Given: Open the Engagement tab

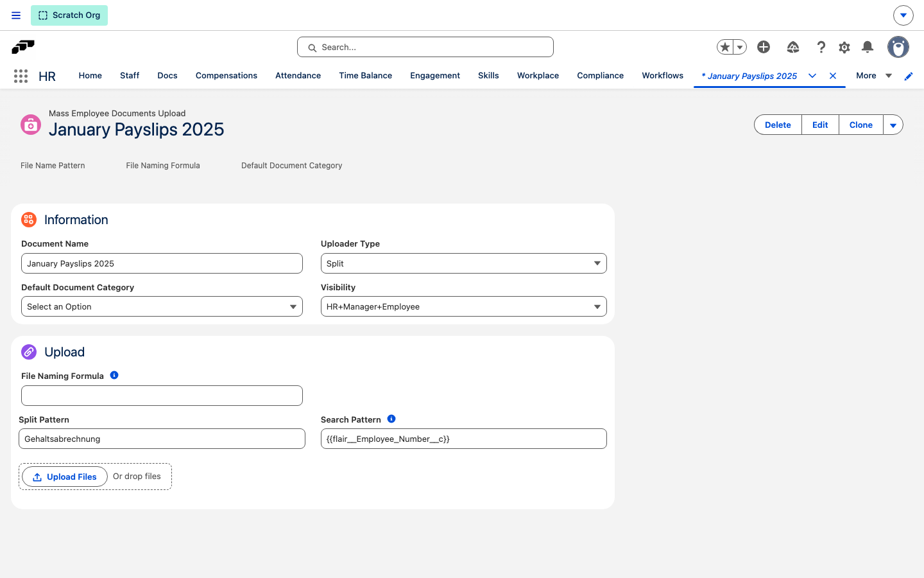Looking at the screenshot, I should [x=435, y=76].
